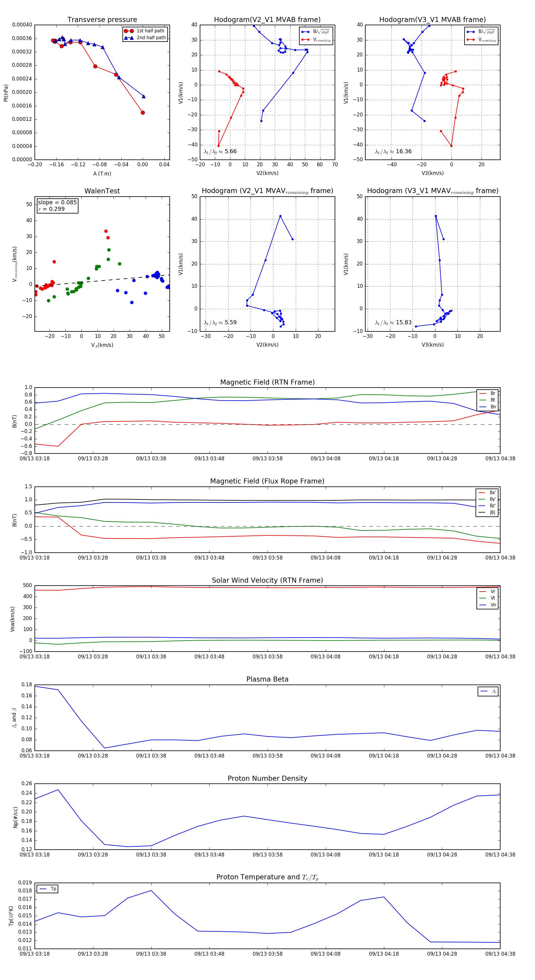The image size is (535, 980).
Task: Click the "slope = 0.085" text box line
Action: [57, 203]
